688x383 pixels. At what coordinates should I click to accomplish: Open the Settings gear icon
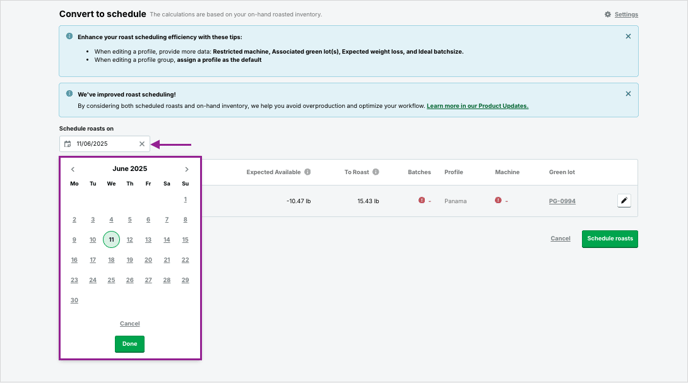(608, 14)
